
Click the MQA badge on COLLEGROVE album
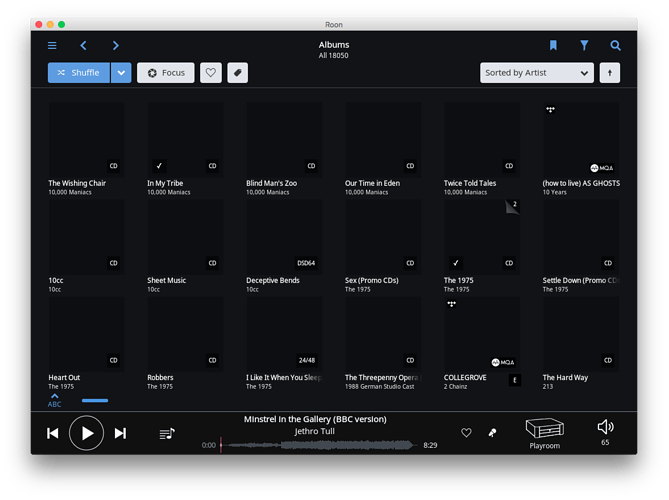click(503, 362)
